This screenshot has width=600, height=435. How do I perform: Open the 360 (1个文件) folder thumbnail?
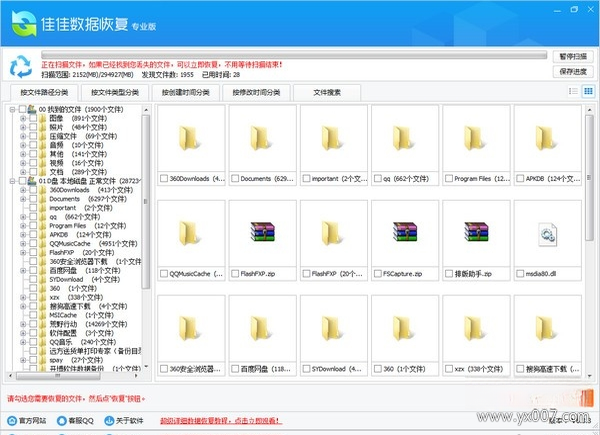pyautogui.click(x=404, y=328)
